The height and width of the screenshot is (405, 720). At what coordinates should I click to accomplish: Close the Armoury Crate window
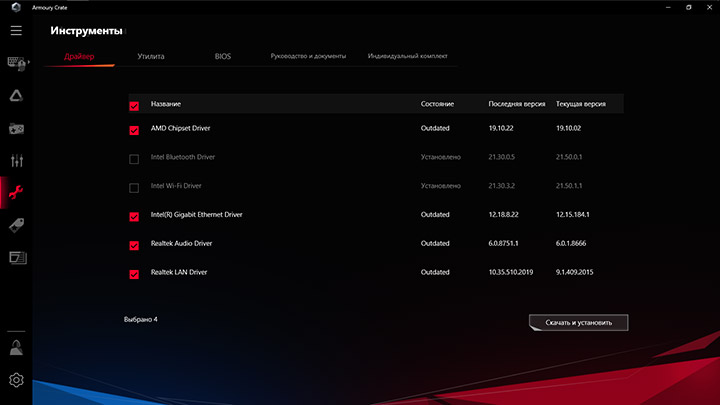pos(709,7)
